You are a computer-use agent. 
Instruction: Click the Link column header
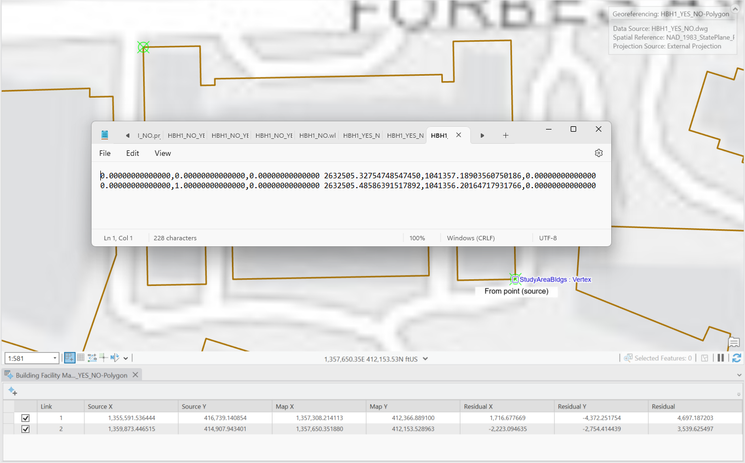pos(61,406)
